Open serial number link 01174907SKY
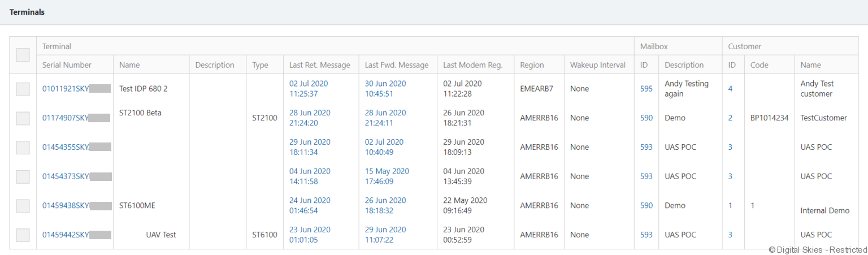The width and height of the screenshot is (868, 255). 66,118
